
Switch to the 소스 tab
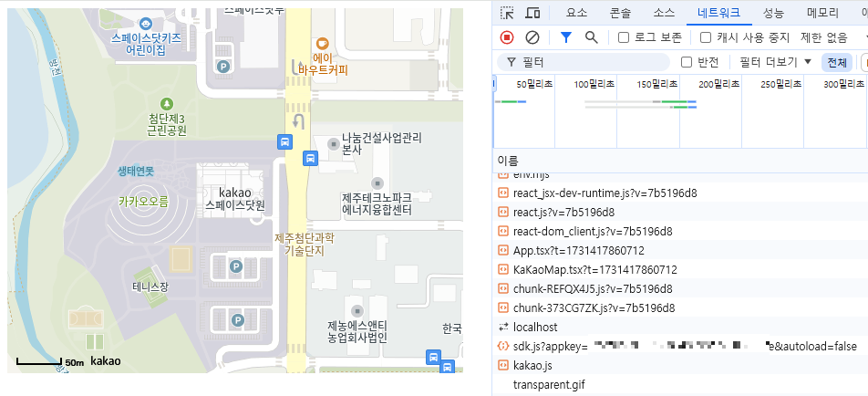pos(664,13)
